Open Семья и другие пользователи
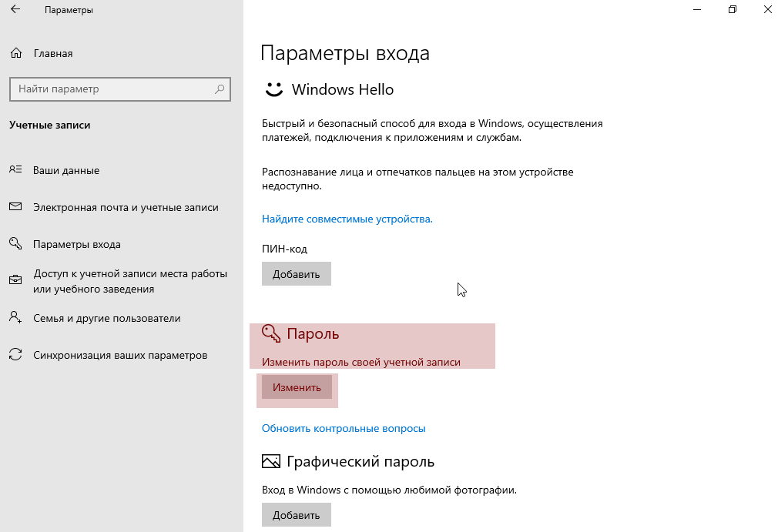Image resolution: width=778 pixels, height=532 pixels. coord(106,318)
